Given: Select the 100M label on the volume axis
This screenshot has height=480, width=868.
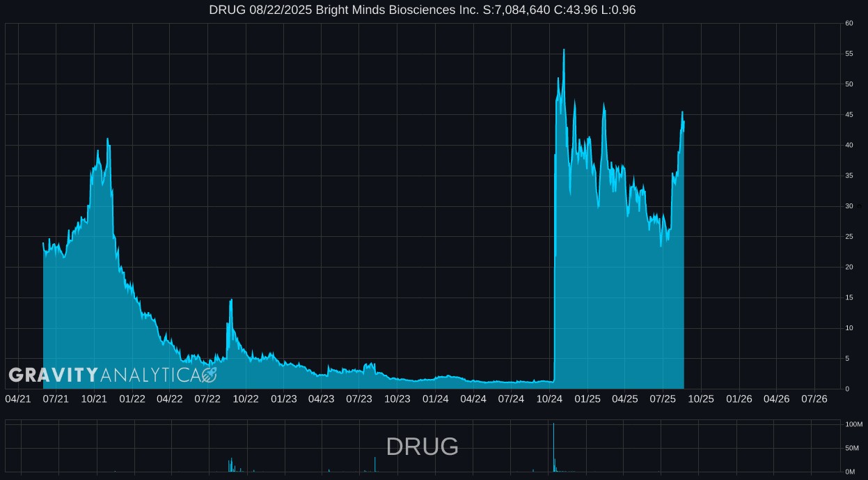Looking at the screenshot, I should 854,424.
